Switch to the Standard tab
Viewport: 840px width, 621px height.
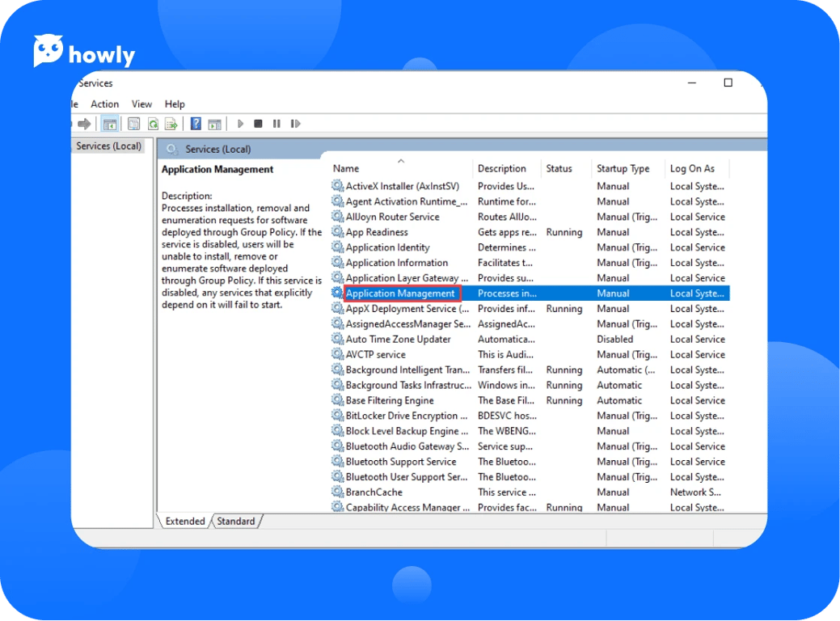(236, 522)
